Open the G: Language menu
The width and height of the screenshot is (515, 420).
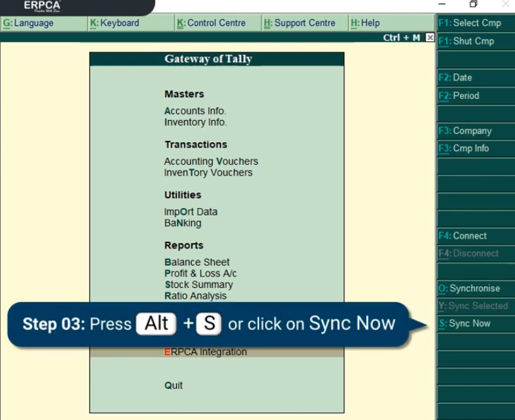tap(44, 23)
